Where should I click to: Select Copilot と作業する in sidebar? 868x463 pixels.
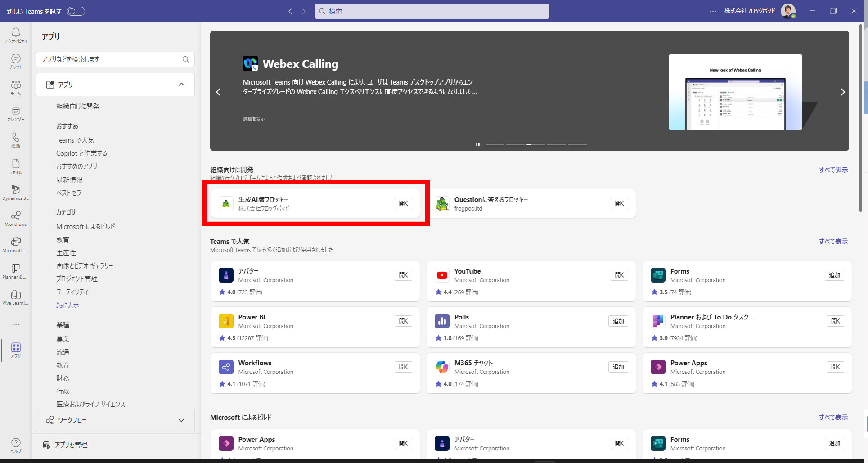81,153
